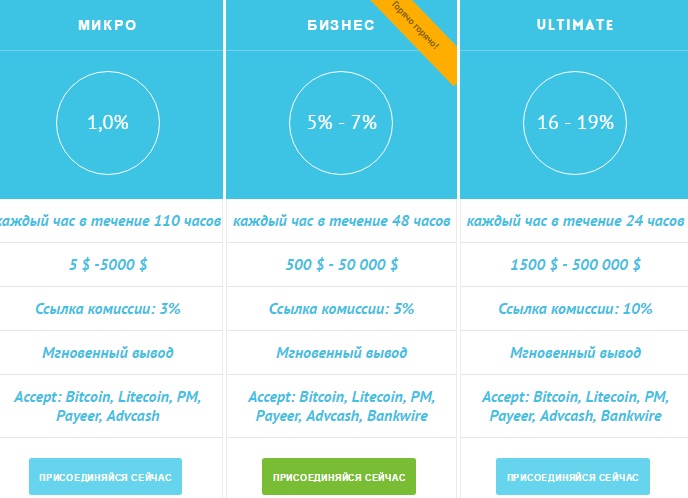Click ULTIMATE accepted payment methods text

click(x=575, y=406)
